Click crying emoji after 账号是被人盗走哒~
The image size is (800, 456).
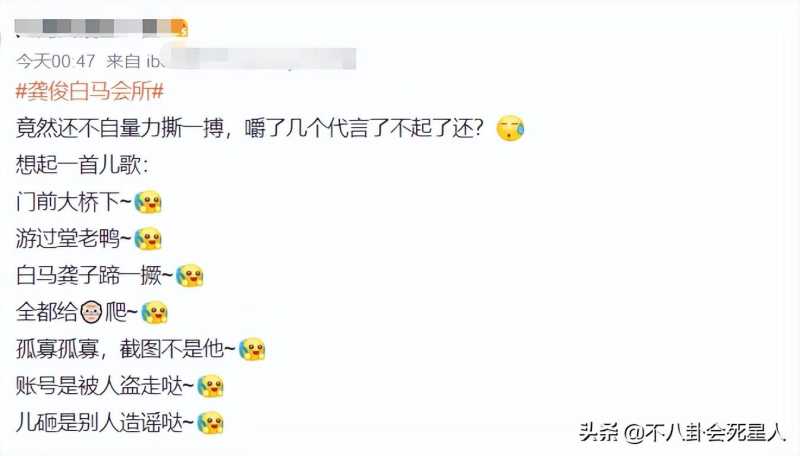[x=210, y=386]
